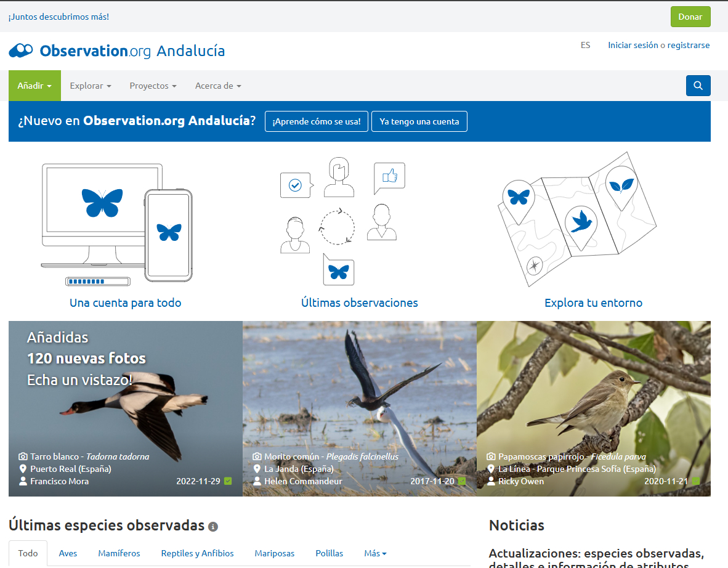Select the Mariposas tab
Image resolution: width=728 pixels, height=568 pixels.
pos(275,553)
